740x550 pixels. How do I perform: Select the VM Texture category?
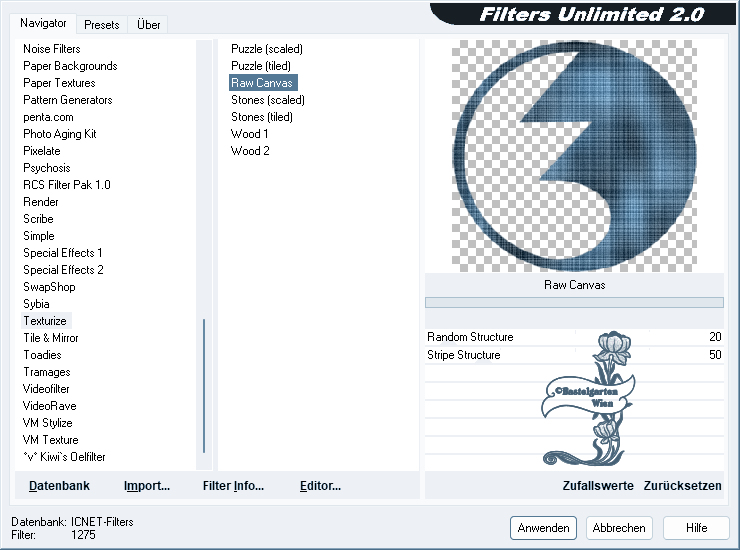coord(50,440)
